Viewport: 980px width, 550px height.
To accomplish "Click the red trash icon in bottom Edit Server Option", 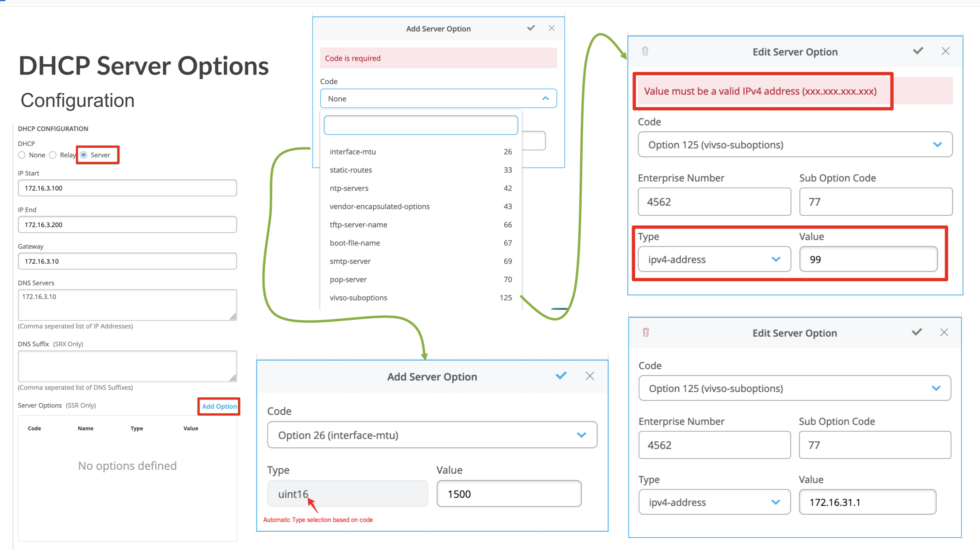I will [646, 332].
